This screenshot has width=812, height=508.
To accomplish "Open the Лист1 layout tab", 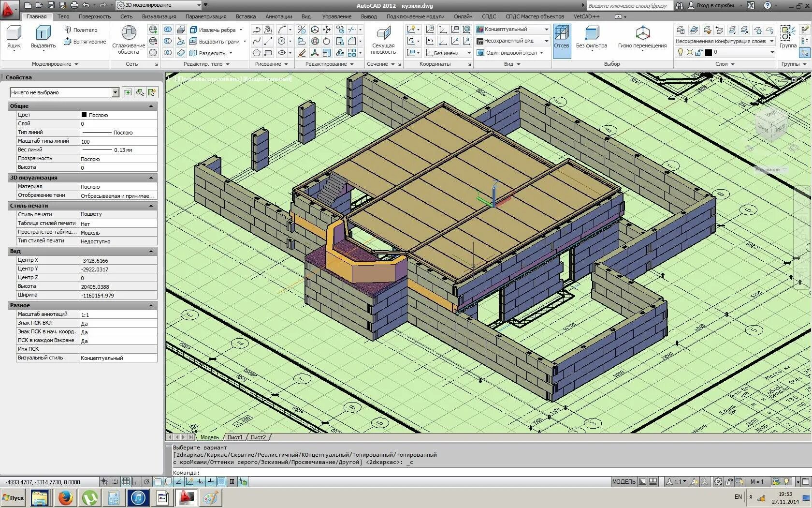I will tap(235, 437).
